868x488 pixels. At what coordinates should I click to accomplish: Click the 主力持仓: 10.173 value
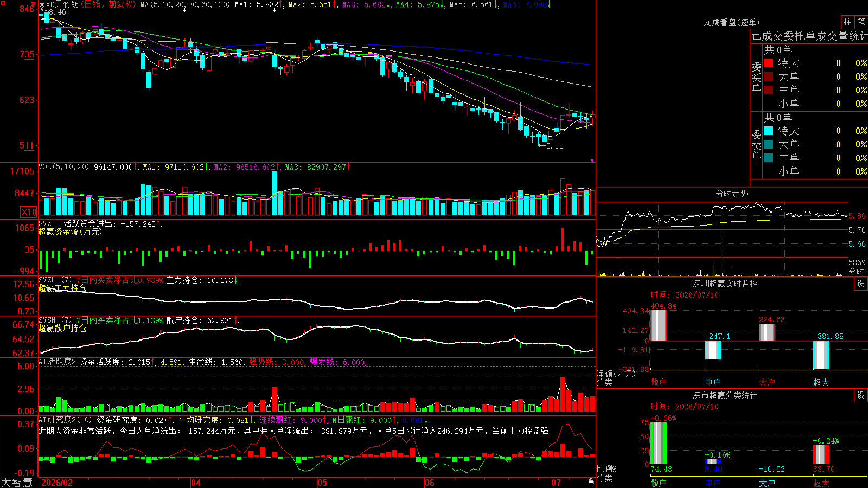(x=200, y=280)
